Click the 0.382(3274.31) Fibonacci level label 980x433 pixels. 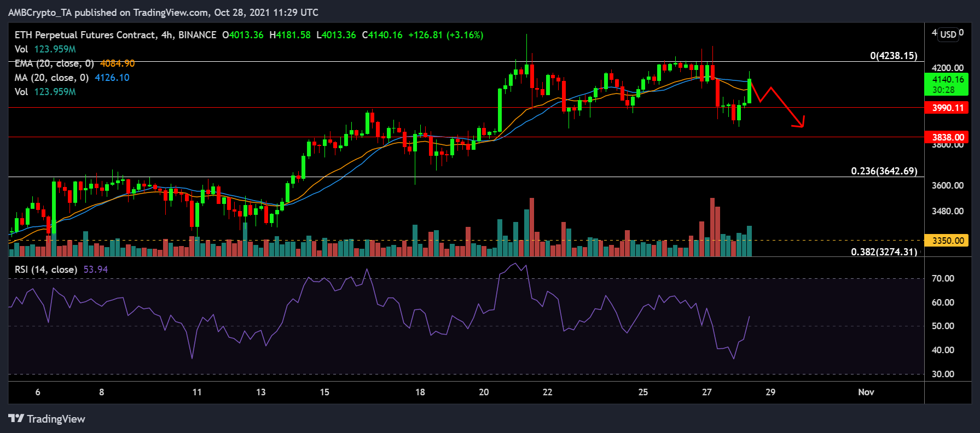(x=884, y=252)
